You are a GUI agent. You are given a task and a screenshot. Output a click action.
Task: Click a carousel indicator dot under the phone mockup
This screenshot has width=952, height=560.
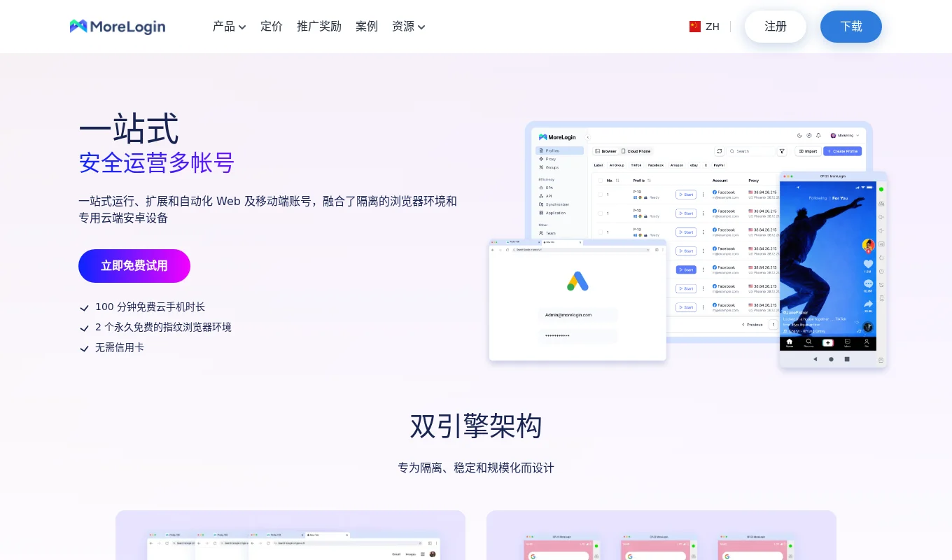pyautogui.click(x=831, y=359)
